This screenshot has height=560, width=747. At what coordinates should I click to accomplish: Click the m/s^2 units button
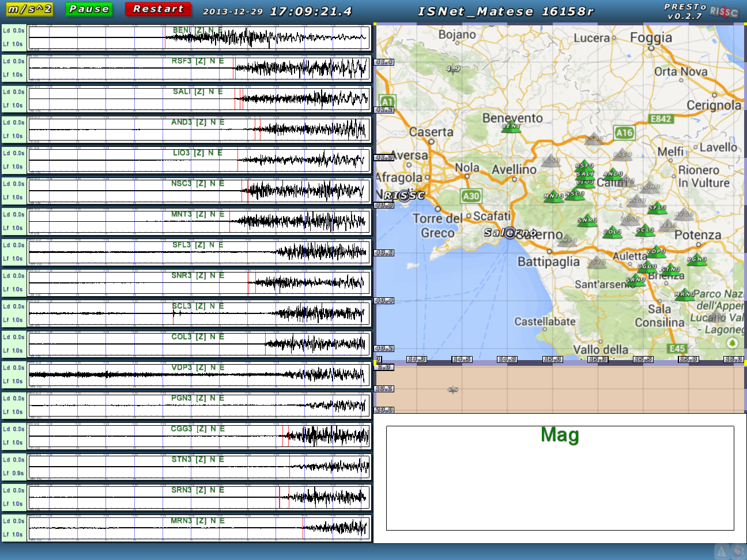click(x=29, y=9)
